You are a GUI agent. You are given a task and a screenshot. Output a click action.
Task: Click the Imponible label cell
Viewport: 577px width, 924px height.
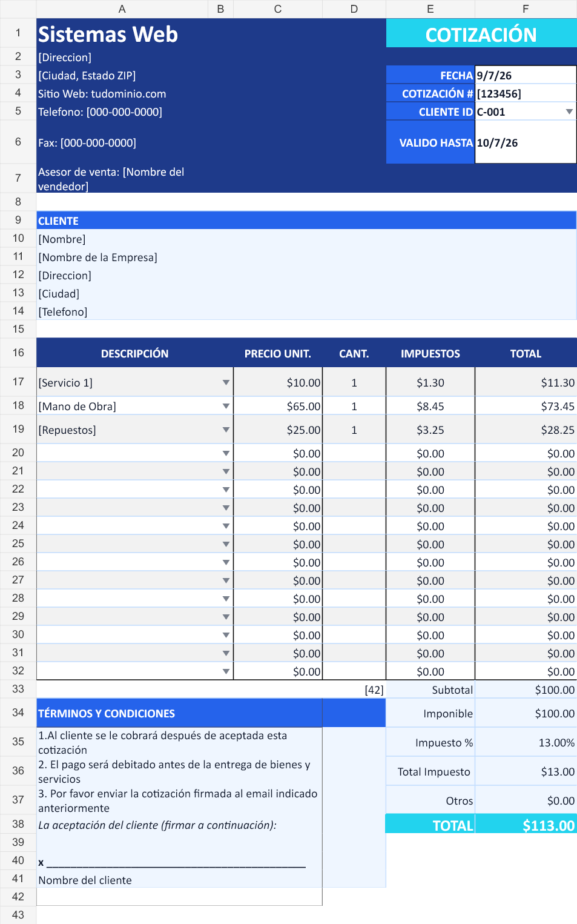point(430,713)
